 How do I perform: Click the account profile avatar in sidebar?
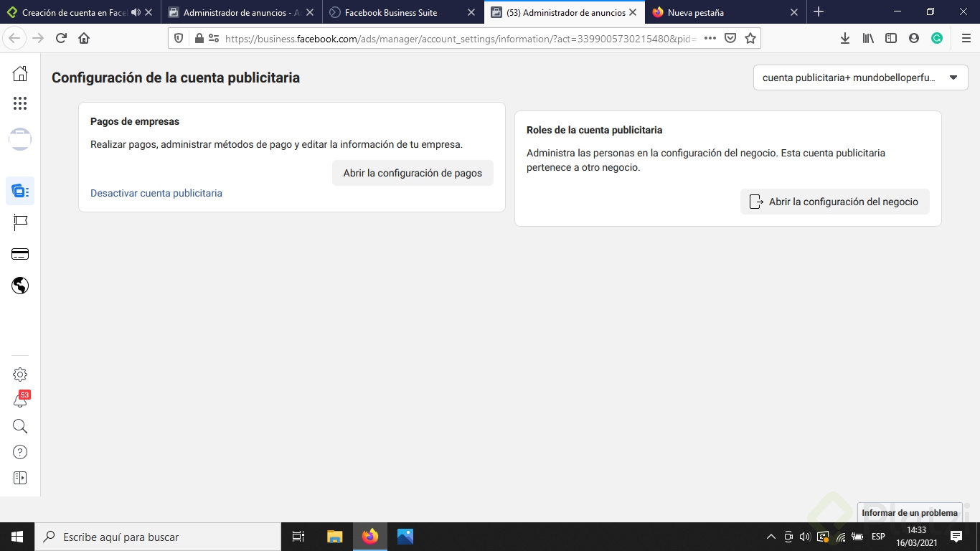(20, 138)
